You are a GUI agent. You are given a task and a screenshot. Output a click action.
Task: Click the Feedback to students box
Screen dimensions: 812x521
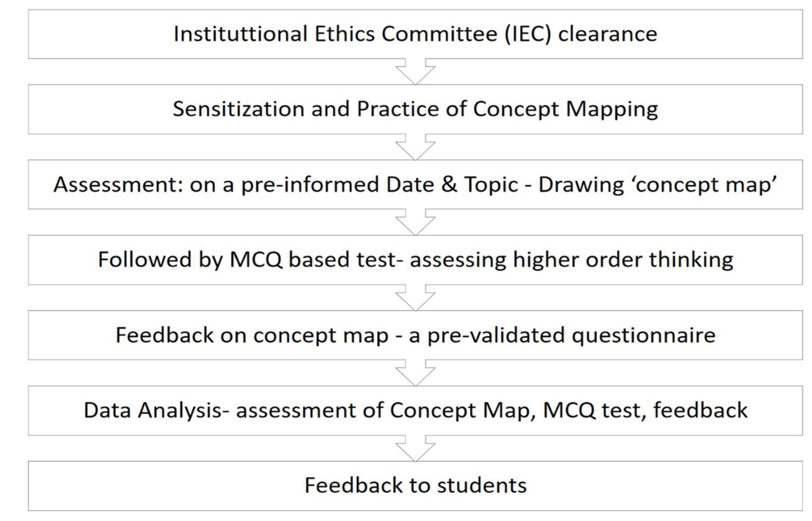pyautogui.click(x=415, y=486)
